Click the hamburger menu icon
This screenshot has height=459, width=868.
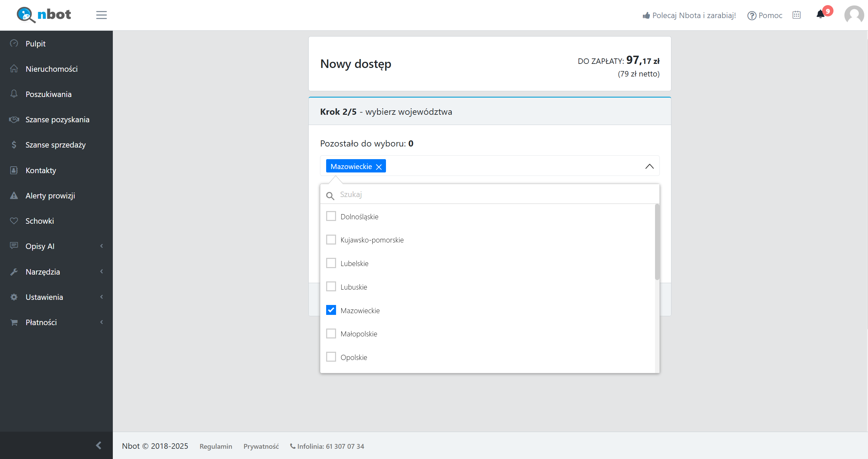tap(101, 15)
